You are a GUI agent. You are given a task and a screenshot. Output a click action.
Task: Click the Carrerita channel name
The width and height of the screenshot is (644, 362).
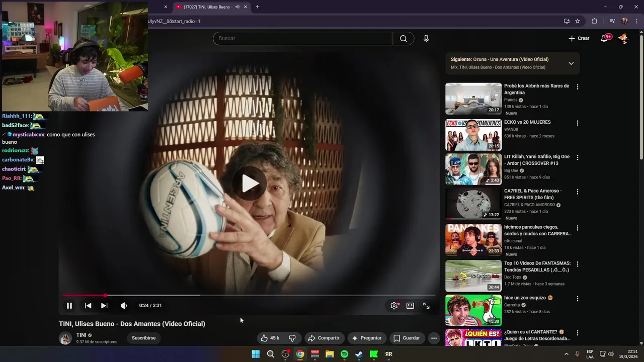coord(512,305)
